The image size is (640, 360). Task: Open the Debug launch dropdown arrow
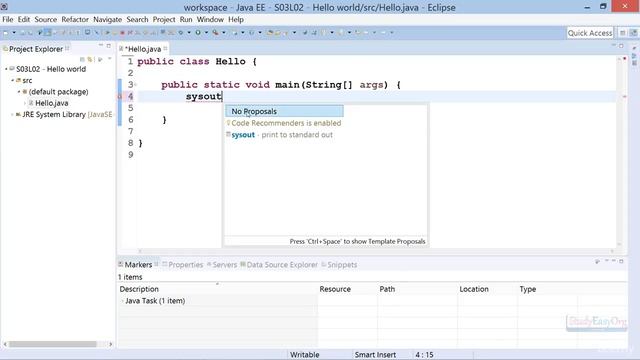point(189,33)
